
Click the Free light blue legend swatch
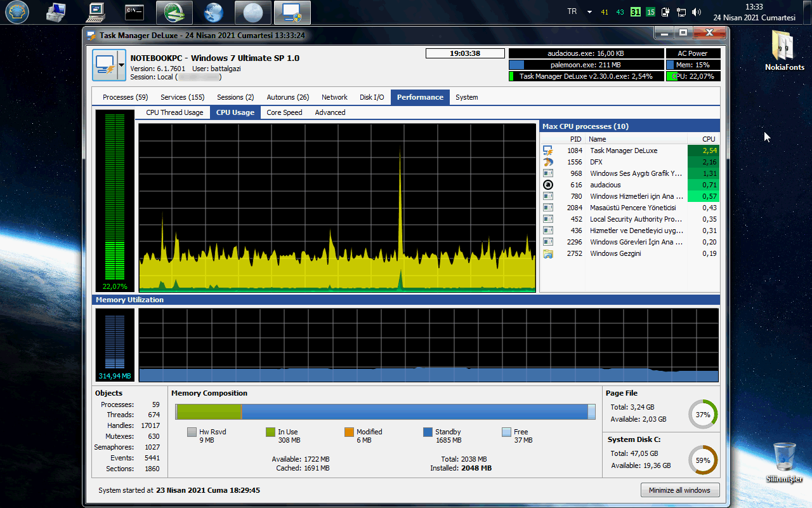tap(506, 432)
